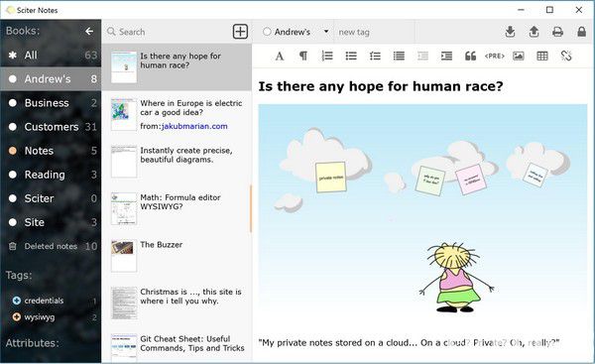Image resolution: width=595 pixels, height=364 pixels.
Task: Apply the numbered list format
Action: coord(327,57)
